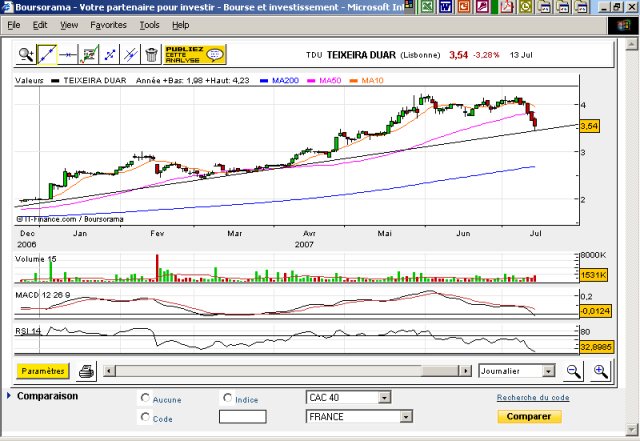Select the Code radio button
The image size is (640, 441).
click(x=145, y=417)
